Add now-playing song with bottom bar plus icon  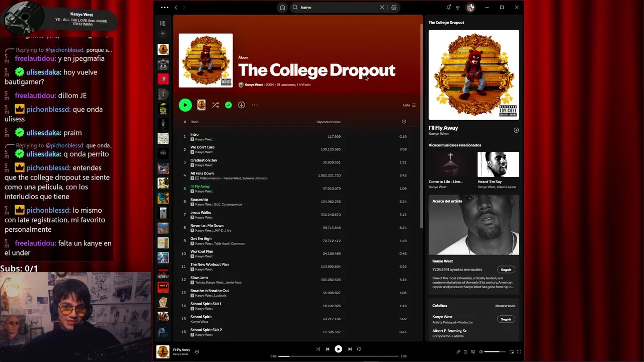pyautogui.click(x=197, y=352)
